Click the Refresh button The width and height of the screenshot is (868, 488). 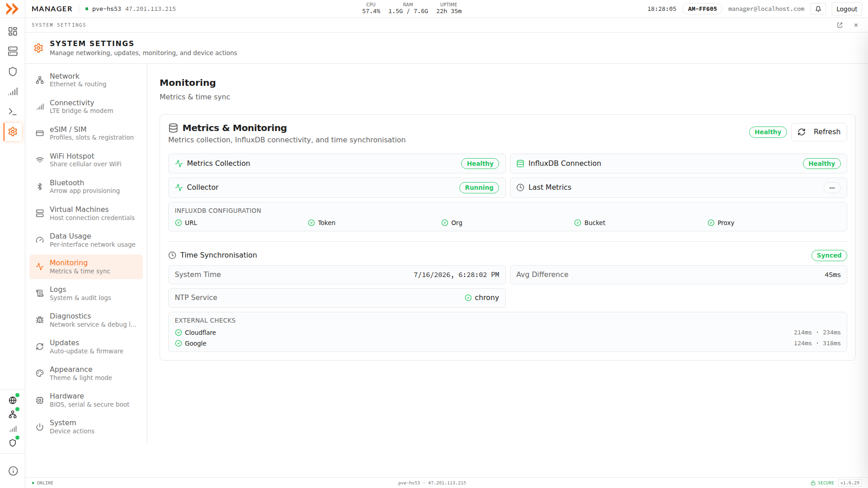819,132
